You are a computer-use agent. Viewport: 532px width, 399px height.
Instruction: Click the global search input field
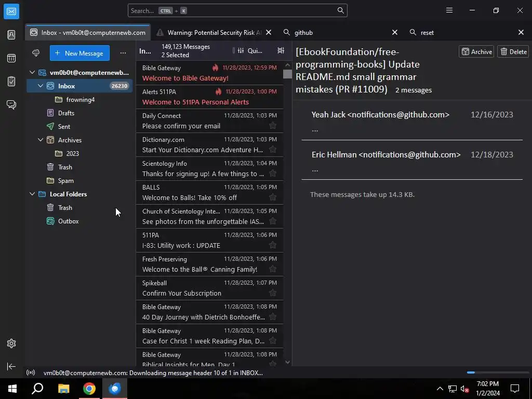[237, 10]
